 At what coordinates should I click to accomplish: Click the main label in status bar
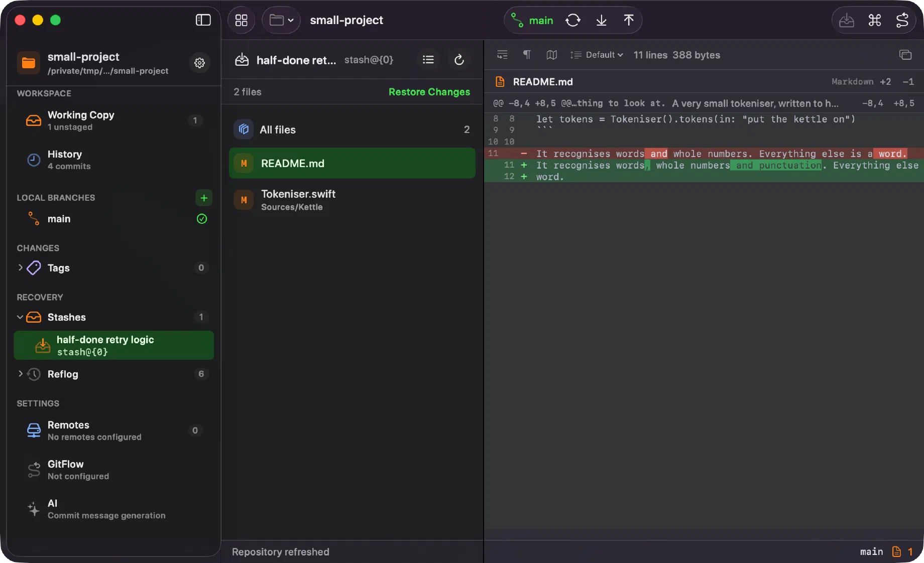click(871, 551)
